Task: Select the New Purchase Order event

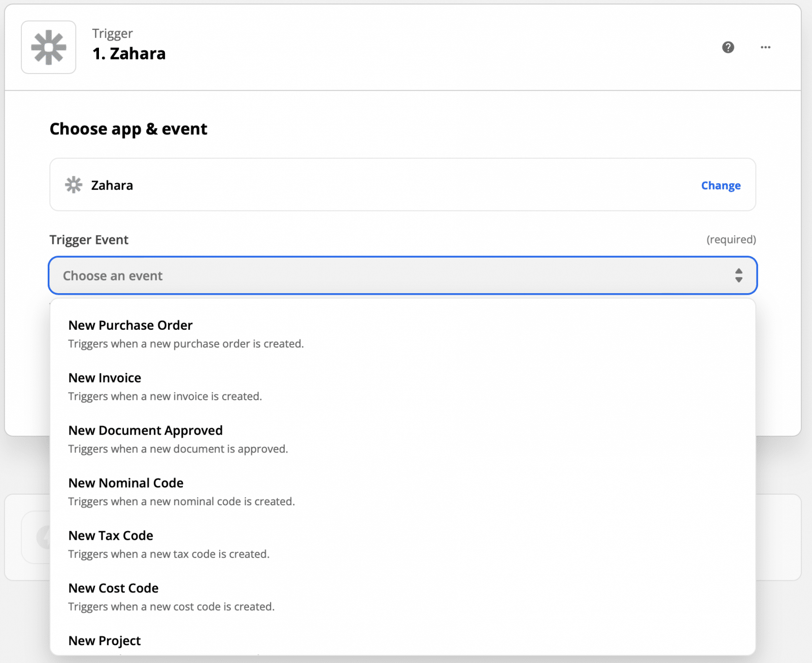Action: [402, 334]
